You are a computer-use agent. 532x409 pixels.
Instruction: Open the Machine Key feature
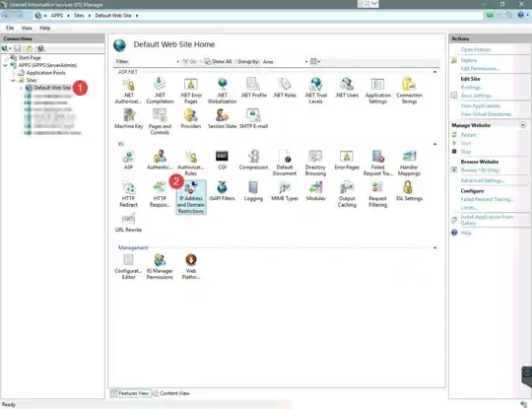point(129,119)
